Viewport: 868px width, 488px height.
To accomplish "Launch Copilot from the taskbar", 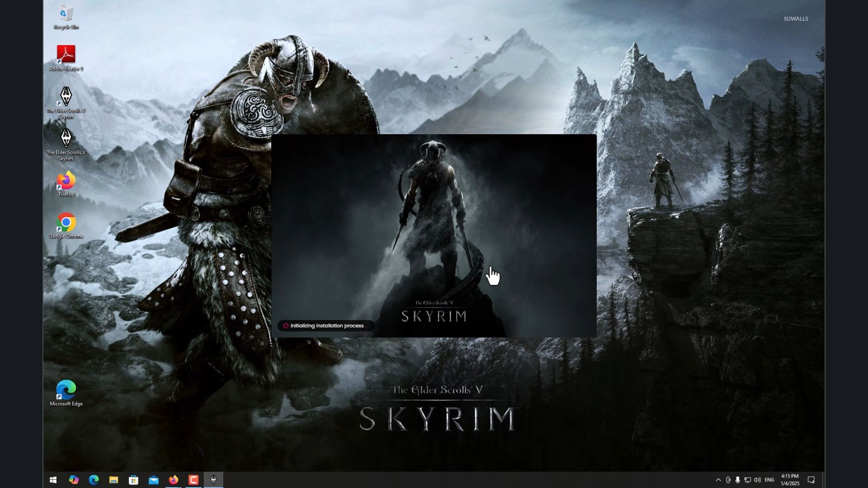I will pos(74,480).
